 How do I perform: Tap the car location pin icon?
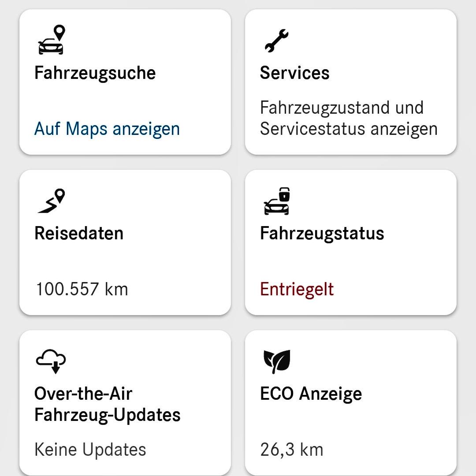tap(51, 40)
